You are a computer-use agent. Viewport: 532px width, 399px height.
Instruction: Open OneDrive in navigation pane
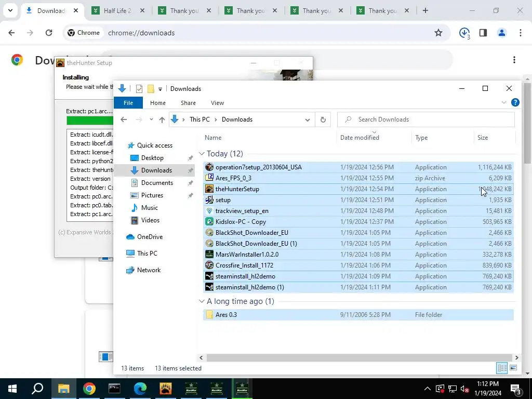pos(150,237)
